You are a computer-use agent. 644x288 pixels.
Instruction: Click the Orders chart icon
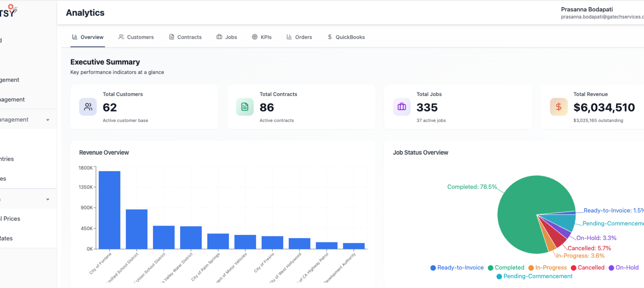coord(289,37)
